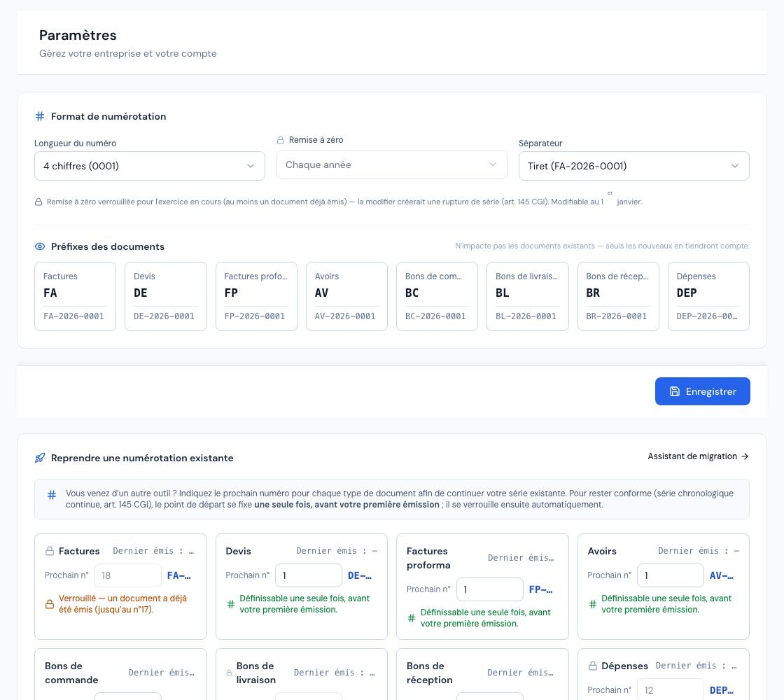
Task: Click the Verrouillé warning text in Factures card
Action: click(x=122, y=604)
